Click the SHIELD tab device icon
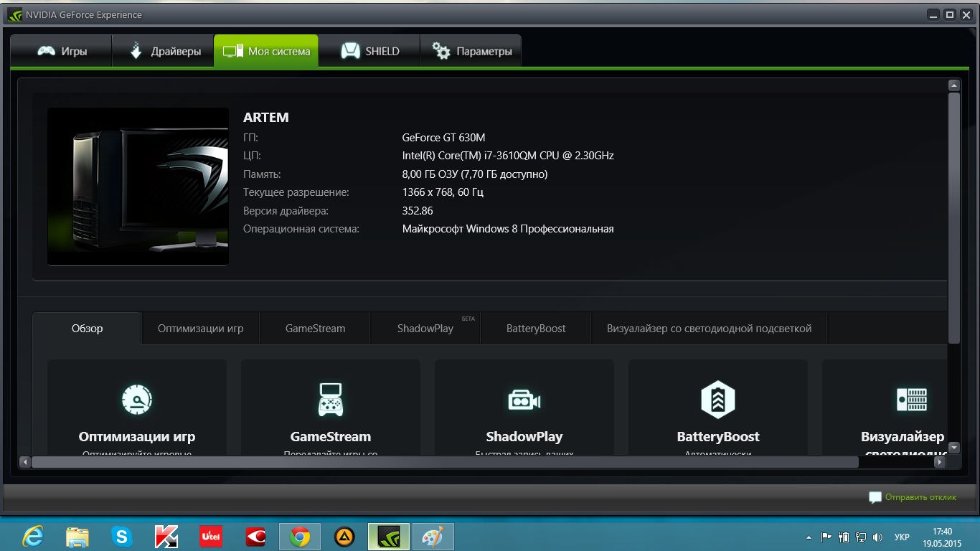 pos(350,51)
